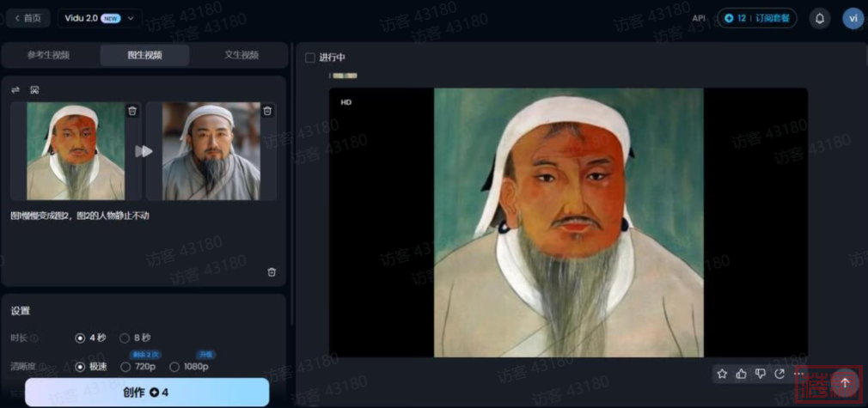Give the video a thumbs up
Screen dimensions: 868x408
[741, 374]
